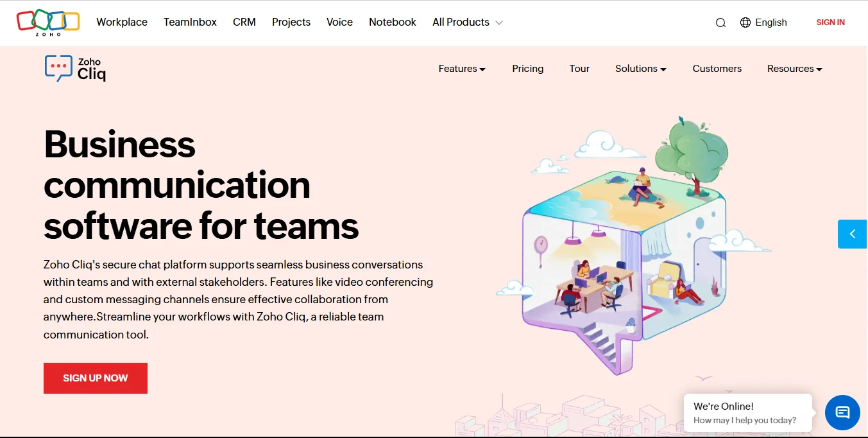Viewport: 868px width, 438px height.
Task: Open TeamInbox in the top navigation
Action: [x=190, y=22]
